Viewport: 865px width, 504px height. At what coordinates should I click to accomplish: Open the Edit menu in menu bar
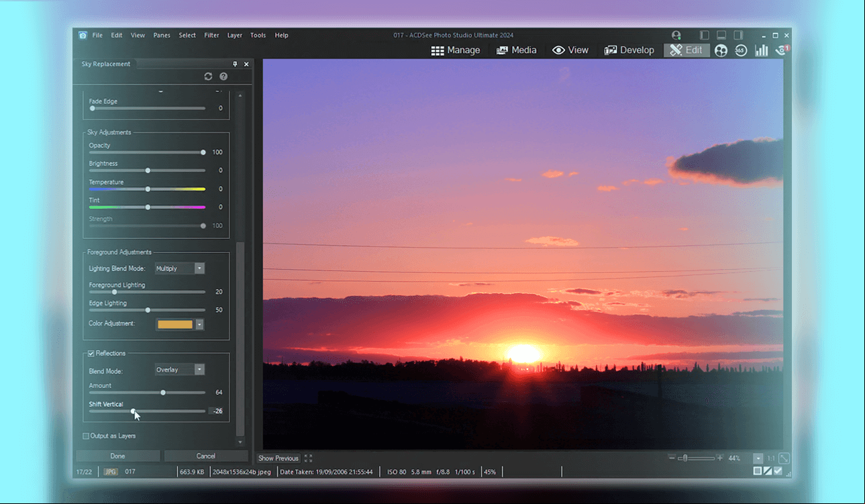pyautogui.click(x=117, y=36)
